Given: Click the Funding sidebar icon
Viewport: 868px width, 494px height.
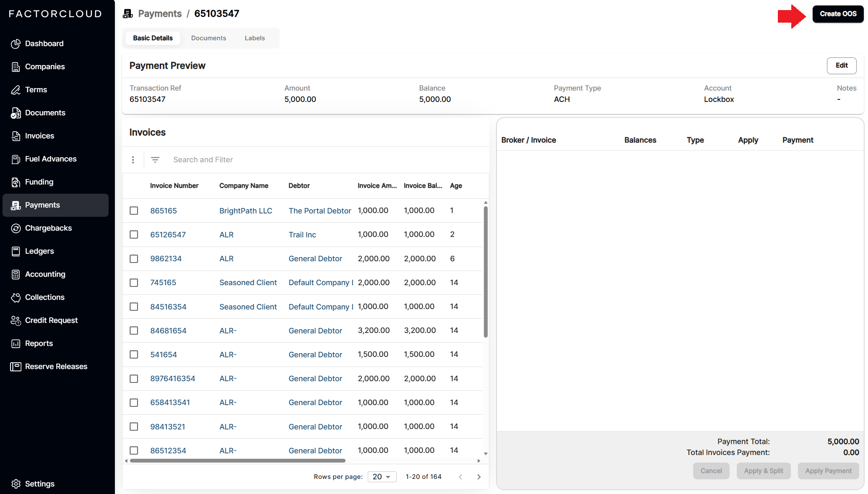Looking at the screenshot, I should click(x=16, y=182).
